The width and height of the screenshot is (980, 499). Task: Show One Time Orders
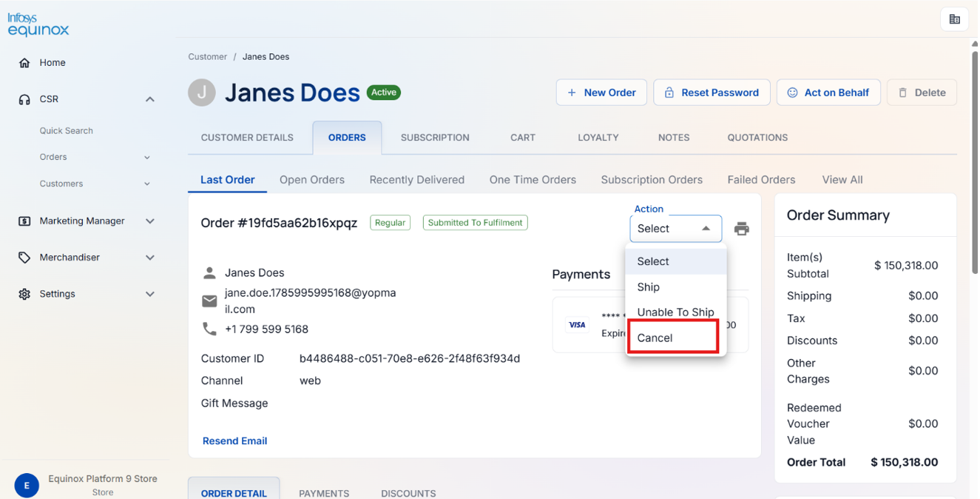click(533, 180)
